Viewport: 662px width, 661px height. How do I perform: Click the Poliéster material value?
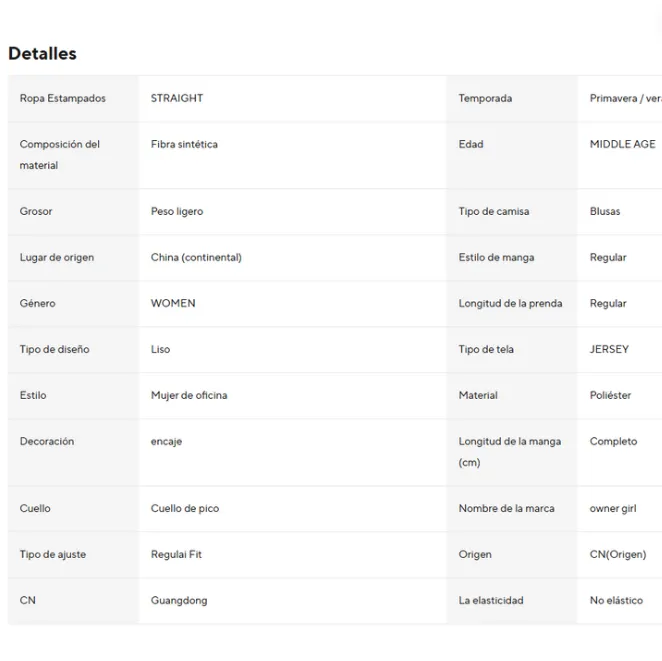point(610,396)
